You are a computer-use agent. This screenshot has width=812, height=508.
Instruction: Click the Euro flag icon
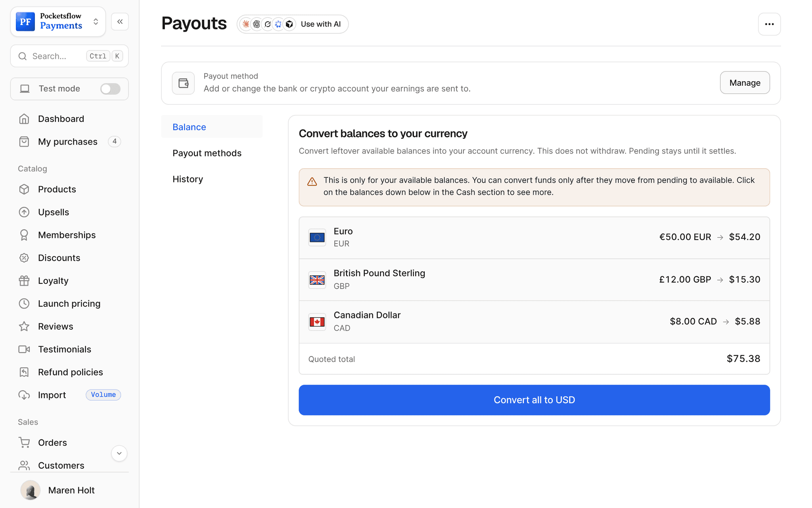pyautogui.click(x=317, y=237)
